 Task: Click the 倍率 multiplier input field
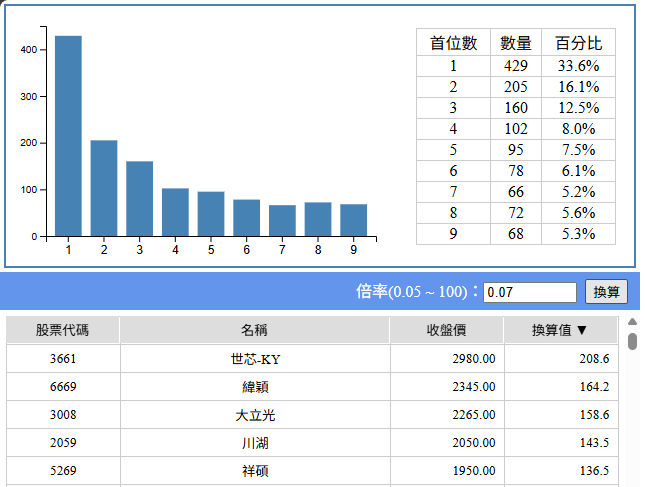tap(530, 292)
